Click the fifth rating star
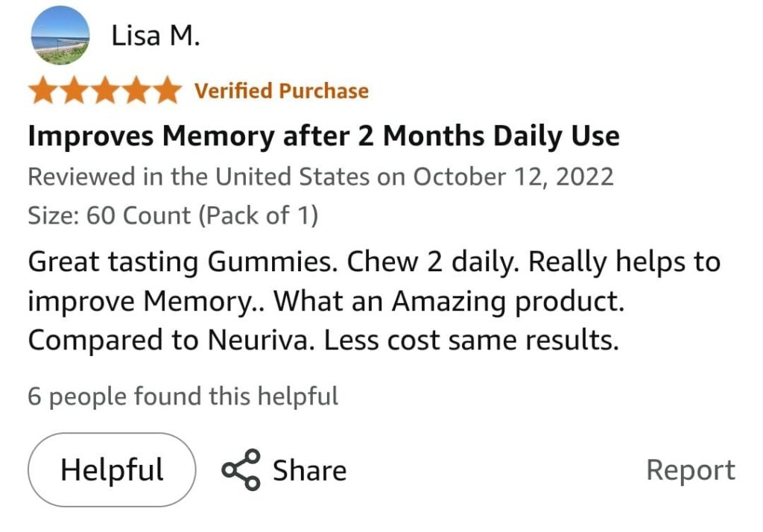The image size is (763, 532). click(166, 91)
